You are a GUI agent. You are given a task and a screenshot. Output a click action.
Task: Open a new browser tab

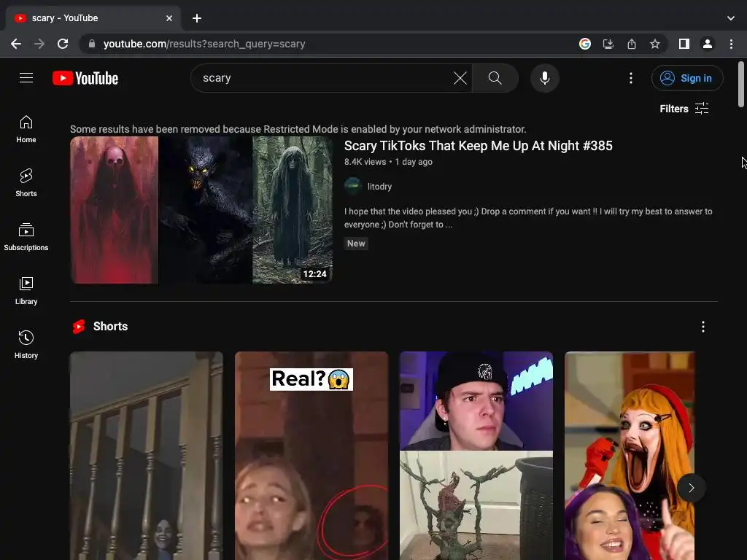click(x=197, y=18)
